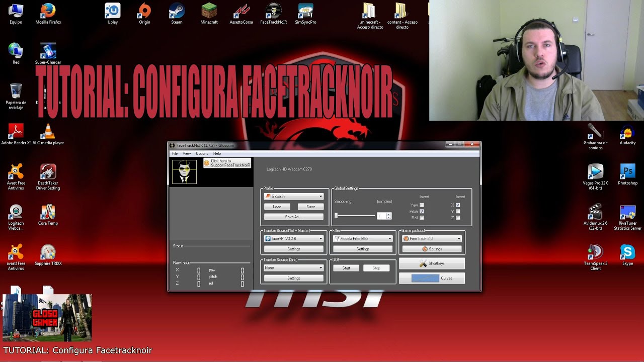Enable the Invert Y checkbox

click(x=458, y=211)
